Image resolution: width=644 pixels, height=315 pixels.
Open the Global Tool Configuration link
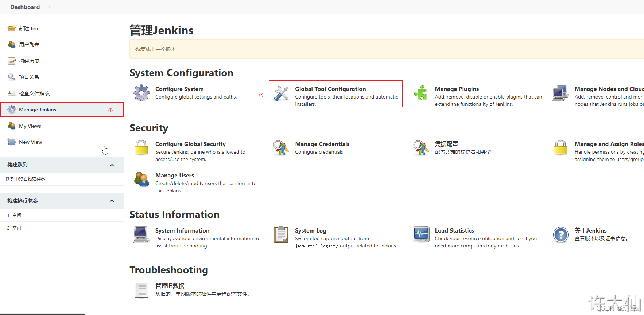coord(330,89)
